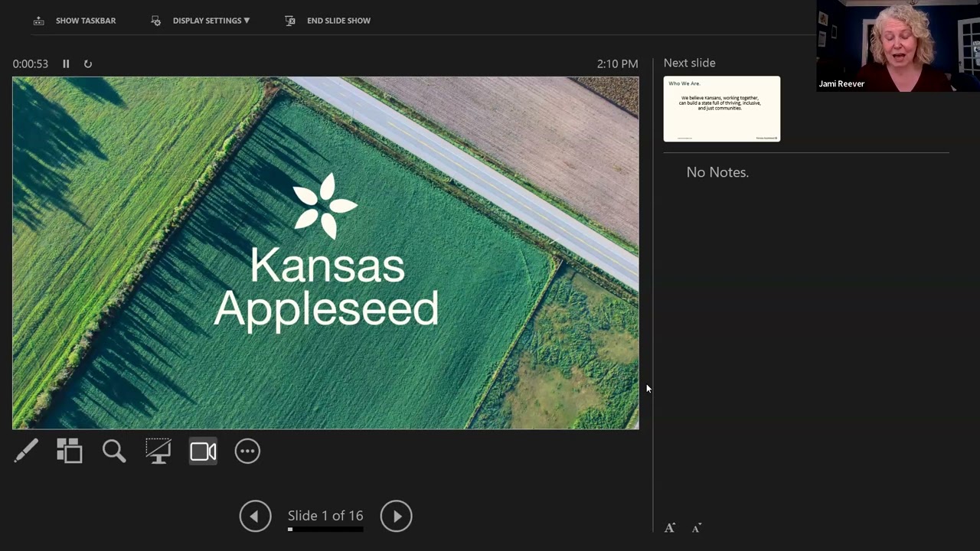
Task: Click Jami Reever's webcam video tile
Action: (898, 46)
